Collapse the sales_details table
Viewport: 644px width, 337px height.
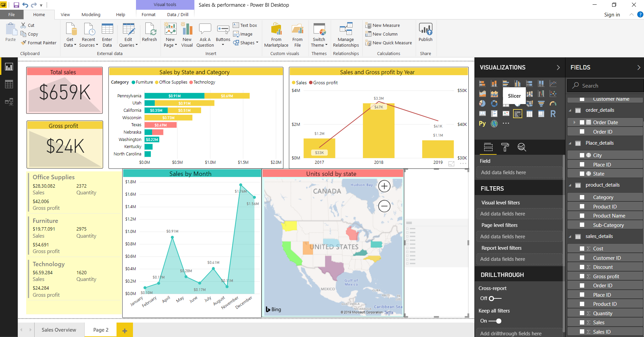570,237
